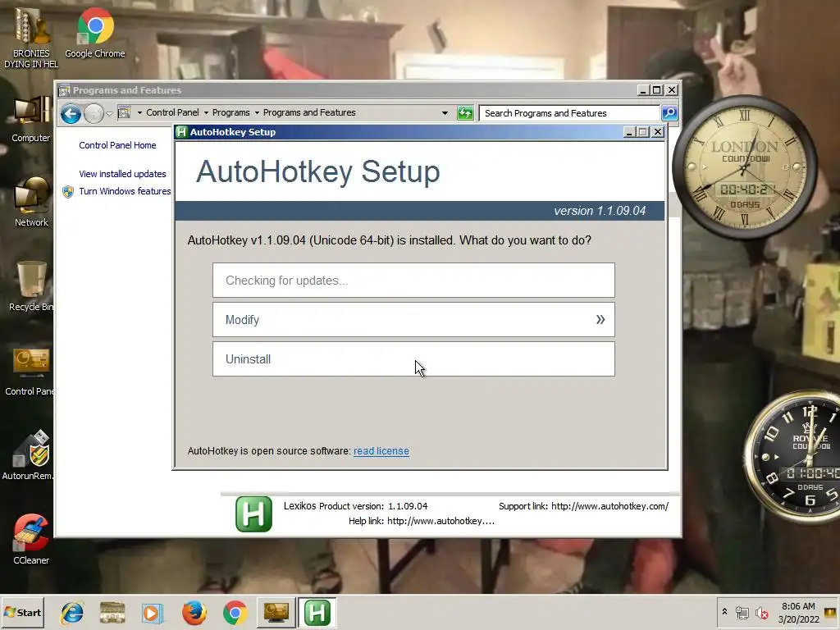Click the London Countdown clock gadget
This screenshot has height=630, width=840.
745,167
